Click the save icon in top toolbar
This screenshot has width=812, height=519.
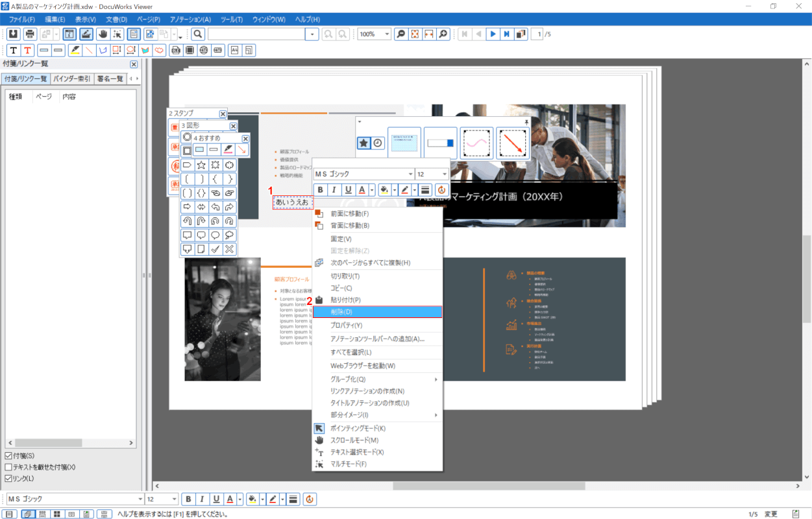[13, 34]
